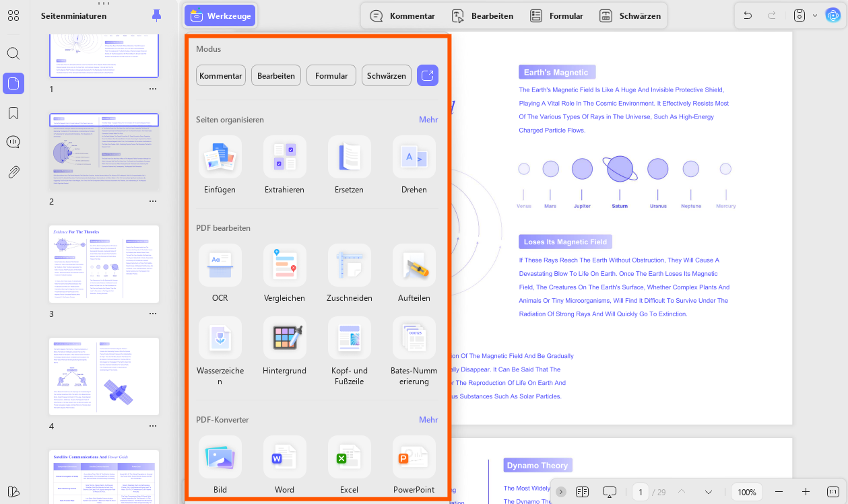Switch to Bearbeiten in the top toolbar
Screen dimensions: 848x504
482,15
